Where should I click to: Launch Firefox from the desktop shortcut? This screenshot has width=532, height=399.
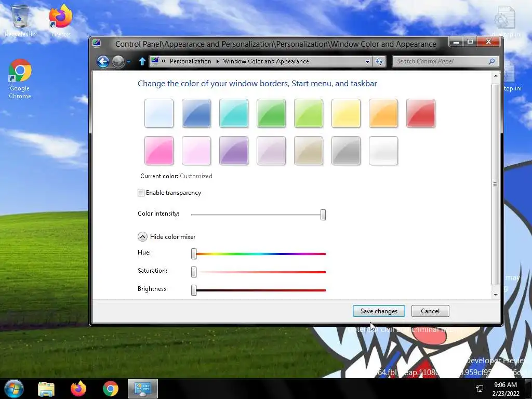tap(60, 20)
